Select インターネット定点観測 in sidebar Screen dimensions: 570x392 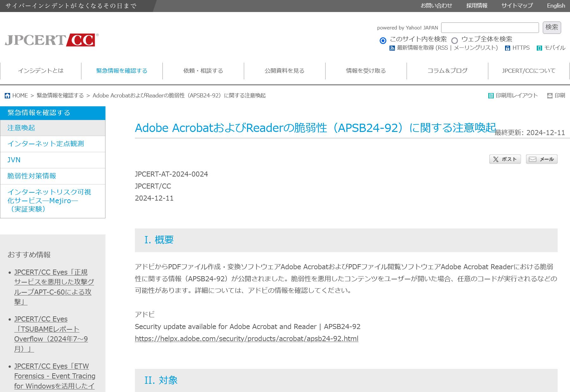[x=53, y=144]
